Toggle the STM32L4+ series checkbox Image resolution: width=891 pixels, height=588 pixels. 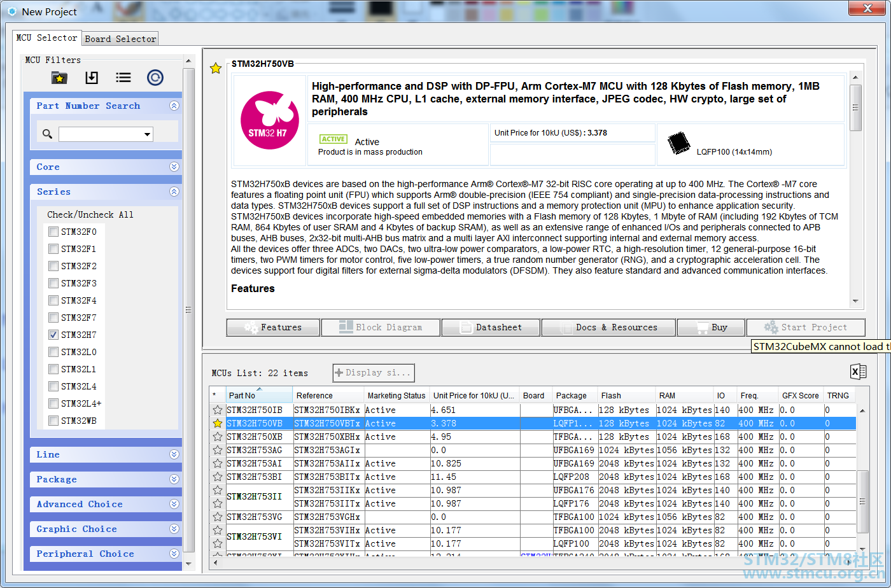coord(53,403)
